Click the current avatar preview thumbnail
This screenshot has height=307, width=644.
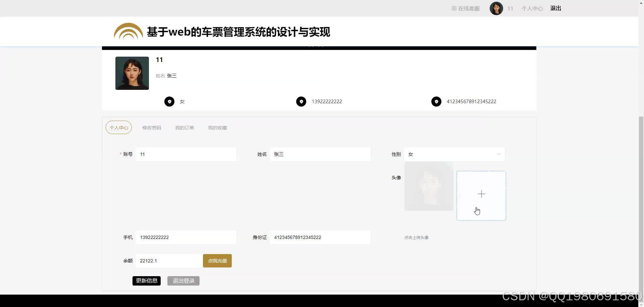tap(429, 187)
